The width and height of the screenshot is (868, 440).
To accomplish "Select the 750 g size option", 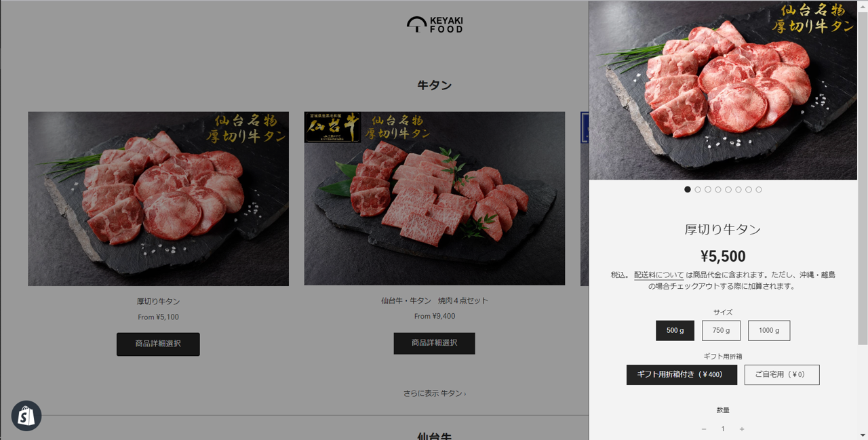I will [722, 331].
